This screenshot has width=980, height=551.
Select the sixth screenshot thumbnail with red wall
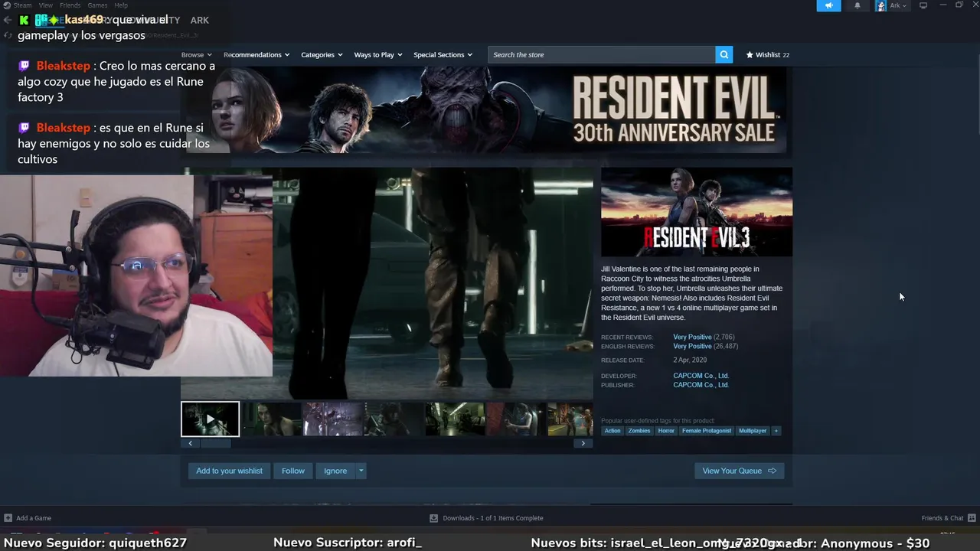pyautogui.click(x=515, y=419)
